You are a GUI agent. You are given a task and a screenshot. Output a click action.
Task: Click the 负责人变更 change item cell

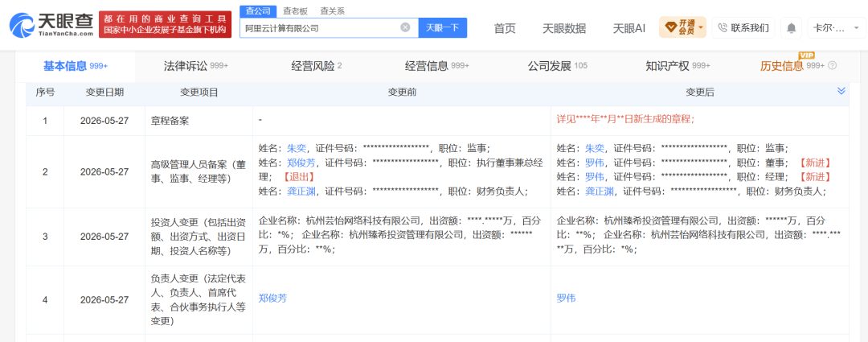(x=199, y=299)
